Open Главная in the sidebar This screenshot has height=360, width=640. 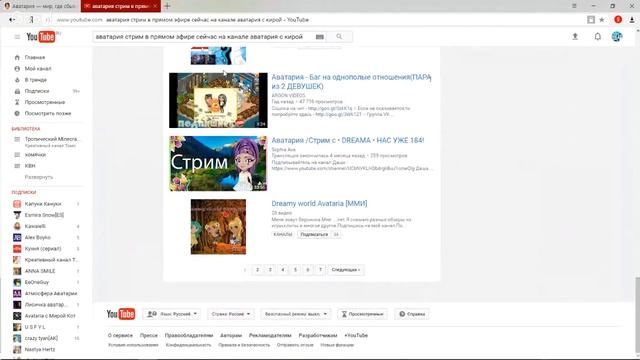point(35,58)
